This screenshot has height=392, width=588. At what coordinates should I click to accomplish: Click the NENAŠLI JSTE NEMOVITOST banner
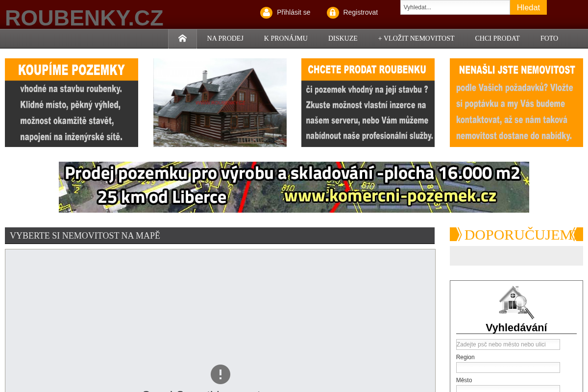pos(516,102)
